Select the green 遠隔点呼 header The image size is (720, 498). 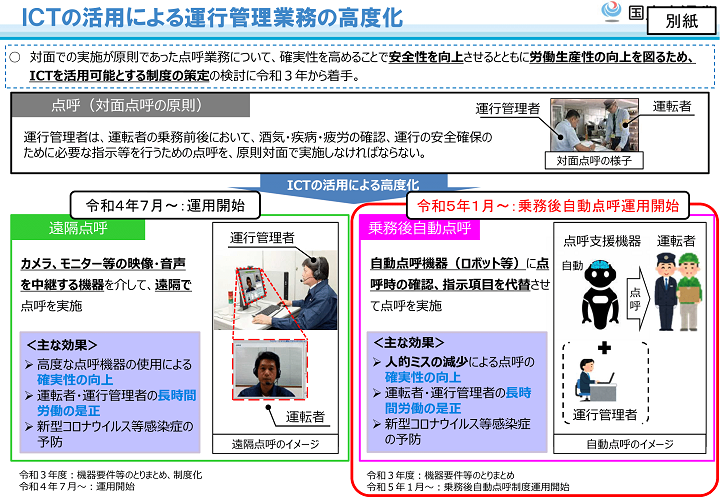[78, 228]
